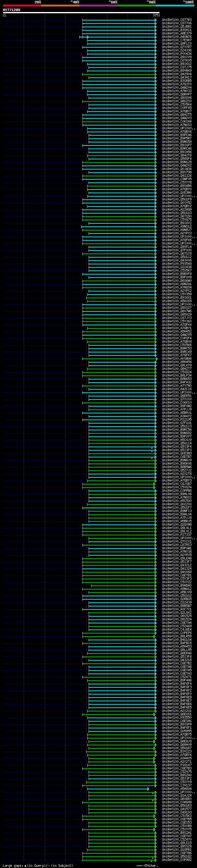Open hit UniRef100_A4UN76
The width and height of the screenshot is (197, 868).
pos(176,37)
